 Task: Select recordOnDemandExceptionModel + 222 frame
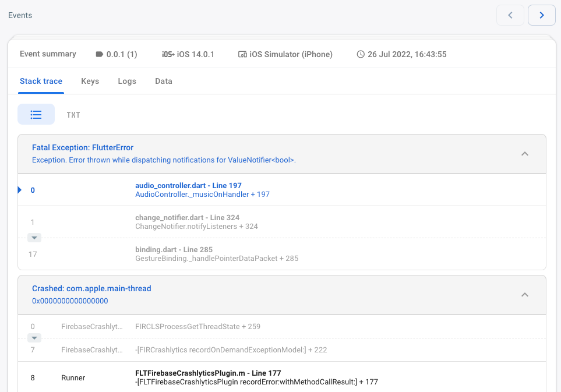(x=282, y=350)
